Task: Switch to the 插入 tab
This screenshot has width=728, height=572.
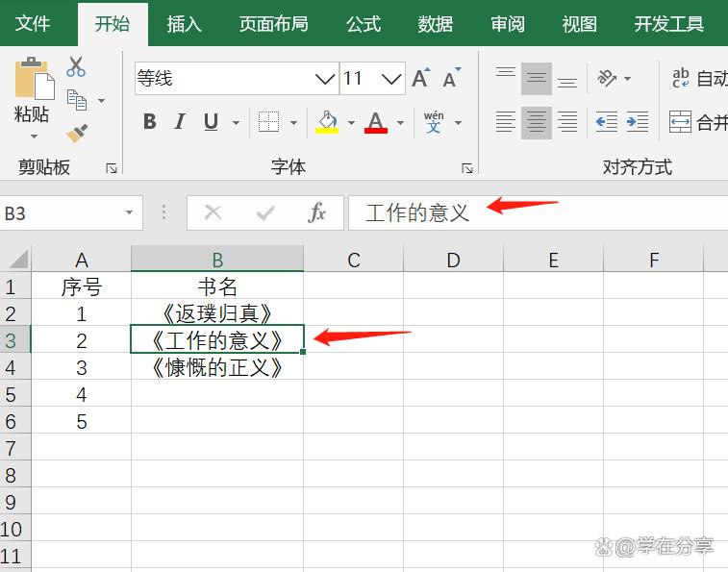Action: 185,24
